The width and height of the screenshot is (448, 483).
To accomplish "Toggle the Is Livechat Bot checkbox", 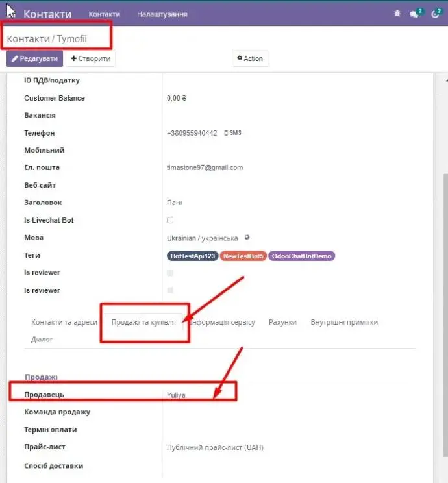I will (170, 220).
